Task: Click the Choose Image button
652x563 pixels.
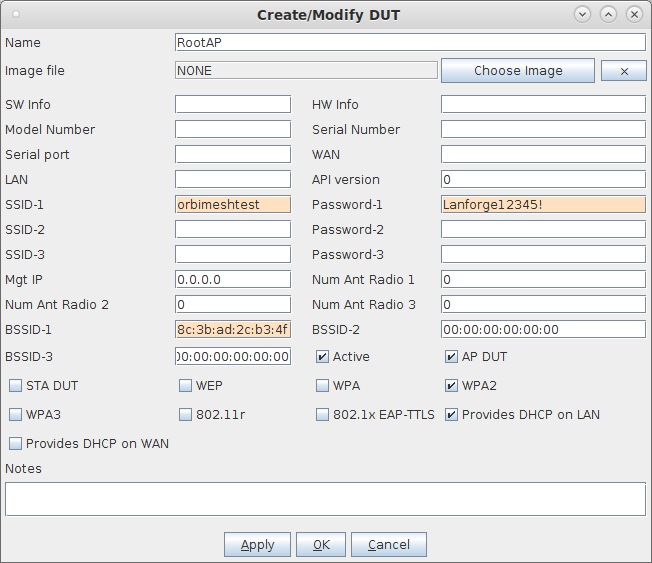Action: tap(517, 71)
